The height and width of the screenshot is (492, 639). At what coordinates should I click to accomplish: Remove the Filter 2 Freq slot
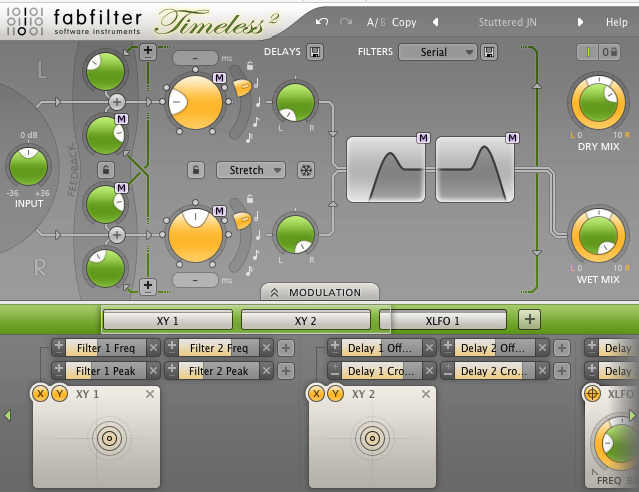(x=267, y=348)
